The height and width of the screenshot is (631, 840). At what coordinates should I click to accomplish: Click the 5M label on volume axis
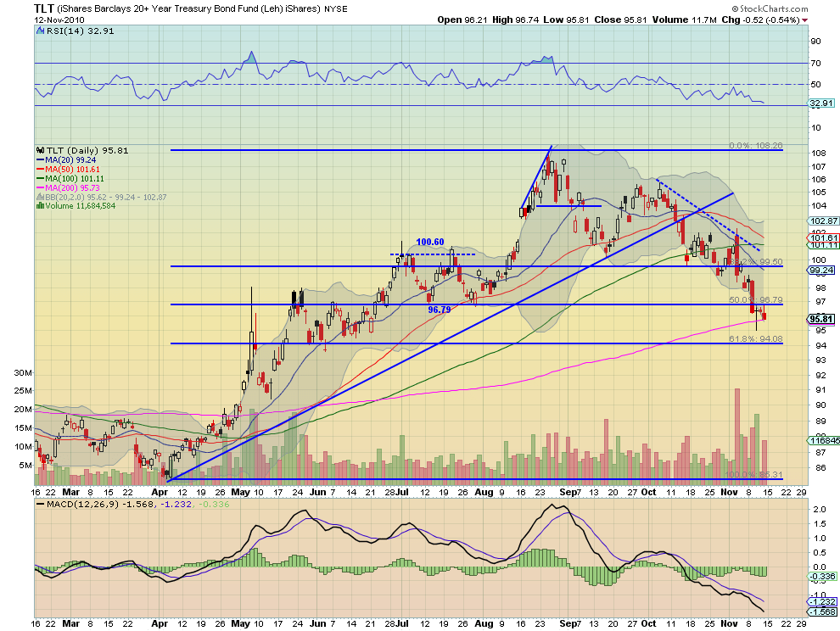pyautogui.click(x=25, y=466)
